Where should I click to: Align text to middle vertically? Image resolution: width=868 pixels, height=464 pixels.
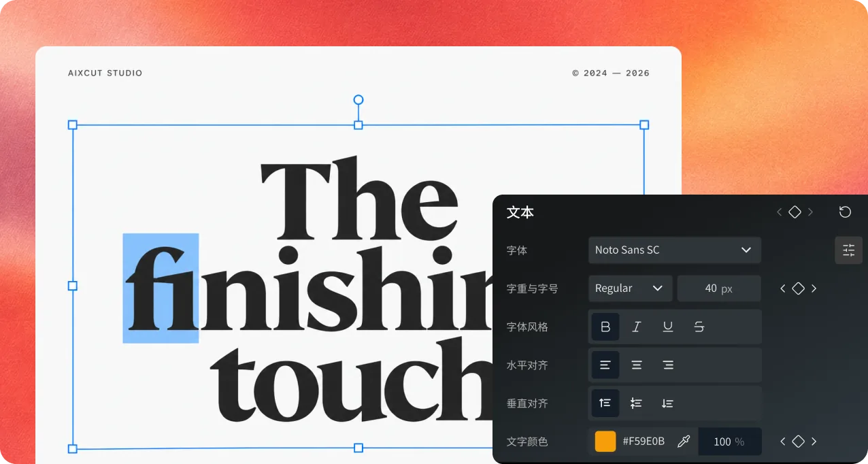637,403
